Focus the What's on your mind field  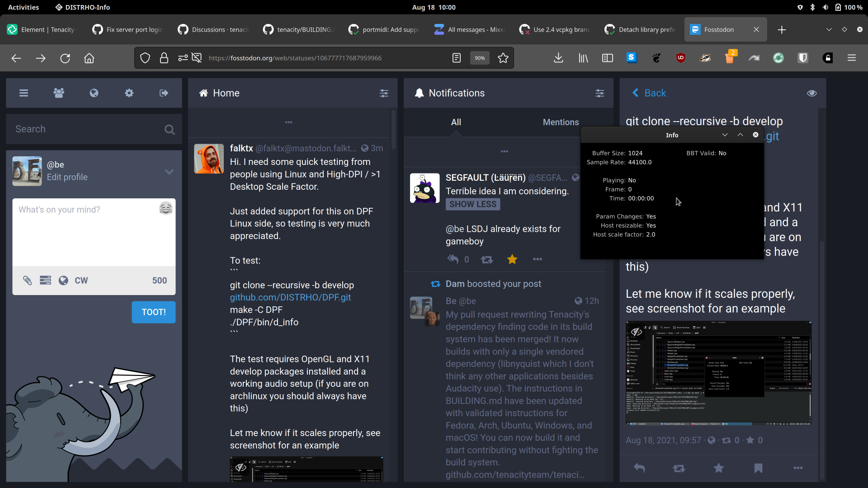pos(94,232)
